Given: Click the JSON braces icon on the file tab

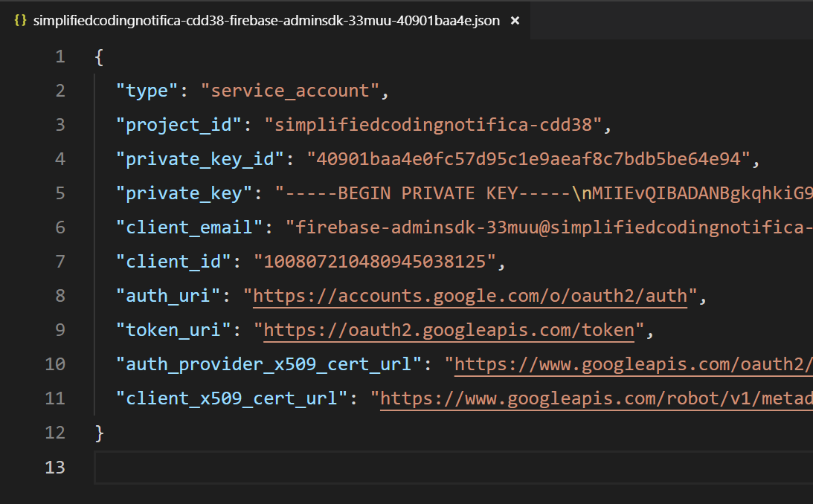Looking at the screenshot, I should pyautogui.click(x=21, y=20).
